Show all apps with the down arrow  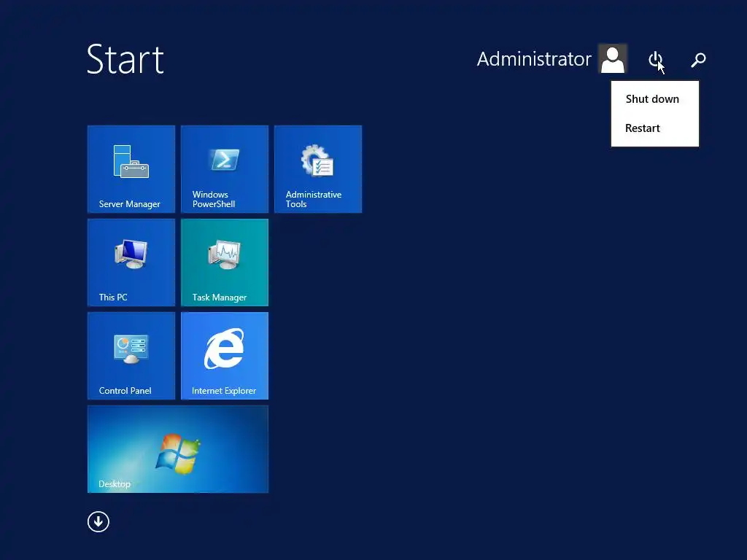[98, 522]
